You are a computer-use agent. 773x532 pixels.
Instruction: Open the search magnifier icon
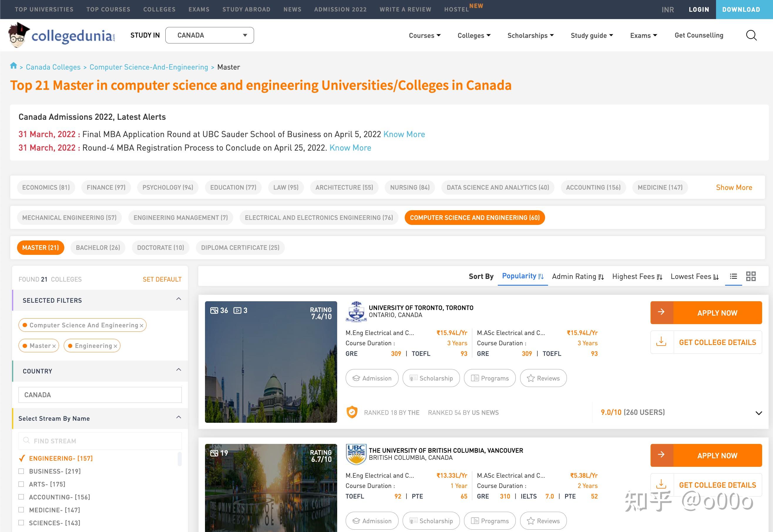751,35
